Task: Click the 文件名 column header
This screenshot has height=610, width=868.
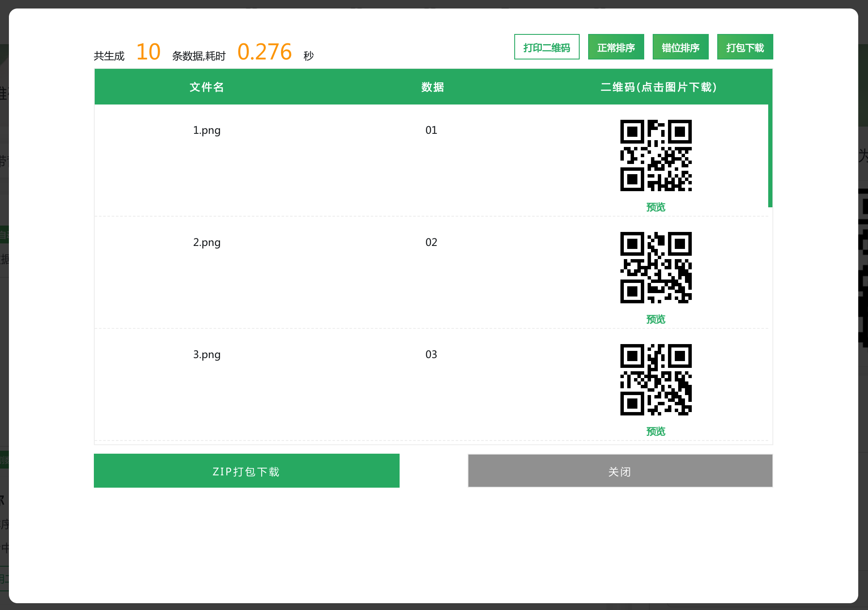Action: 207,87
